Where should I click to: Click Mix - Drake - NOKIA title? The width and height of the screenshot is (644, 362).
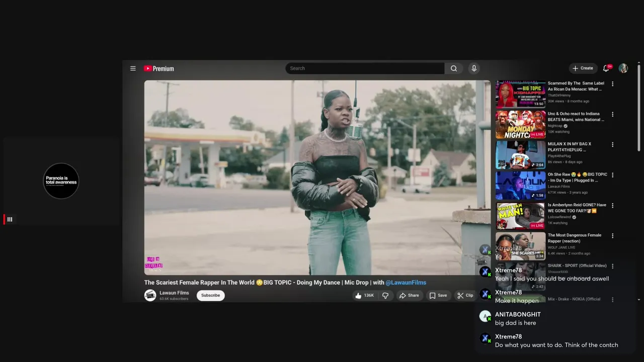coord(574,299)
